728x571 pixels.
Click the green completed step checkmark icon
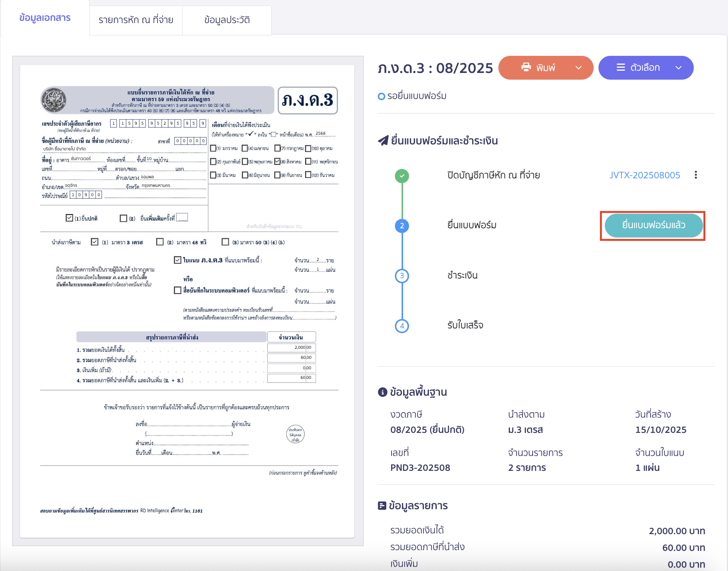402,176
